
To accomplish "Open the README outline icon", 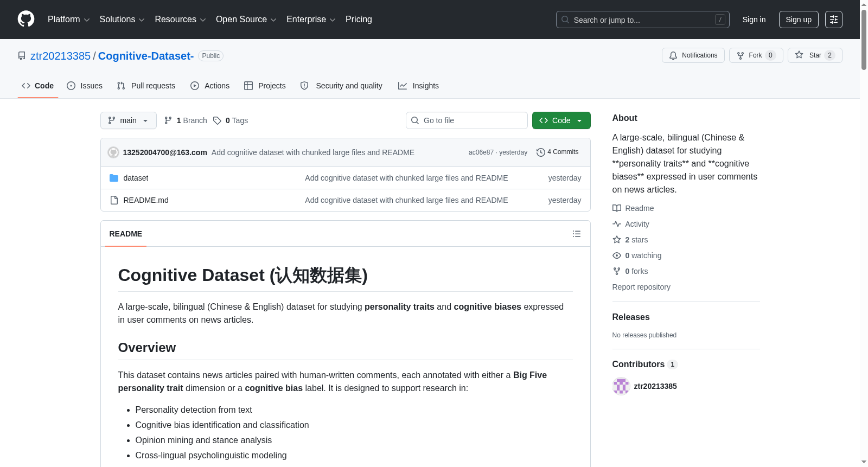I will (x=577, y=234).
